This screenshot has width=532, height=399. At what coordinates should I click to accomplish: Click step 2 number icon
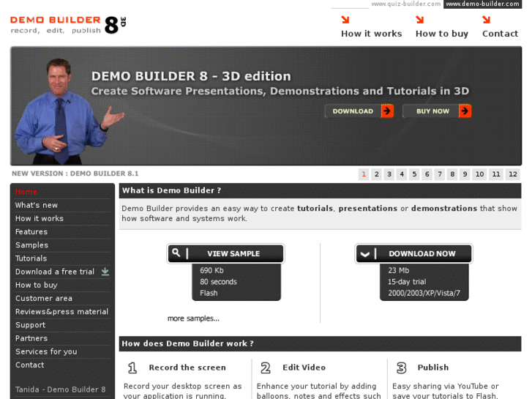click(x=266, y=368)
